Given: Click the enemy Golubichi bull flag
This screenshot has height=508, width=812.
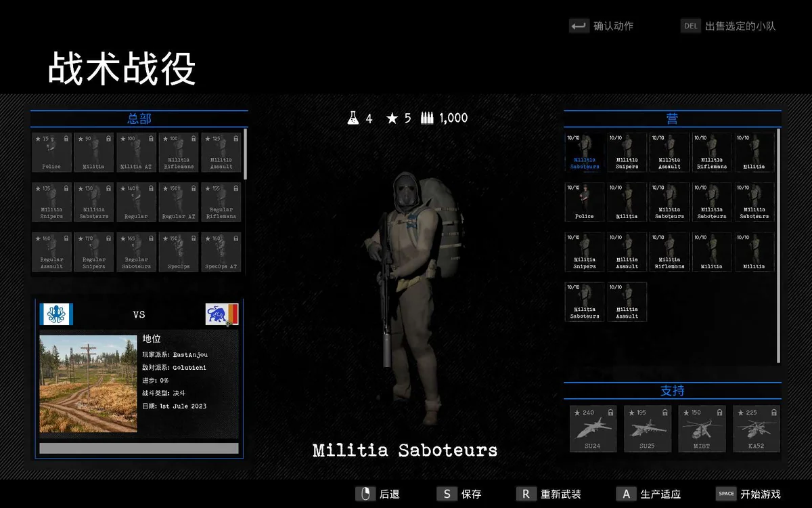Looking at the screenshot, I should coord(223,314).
